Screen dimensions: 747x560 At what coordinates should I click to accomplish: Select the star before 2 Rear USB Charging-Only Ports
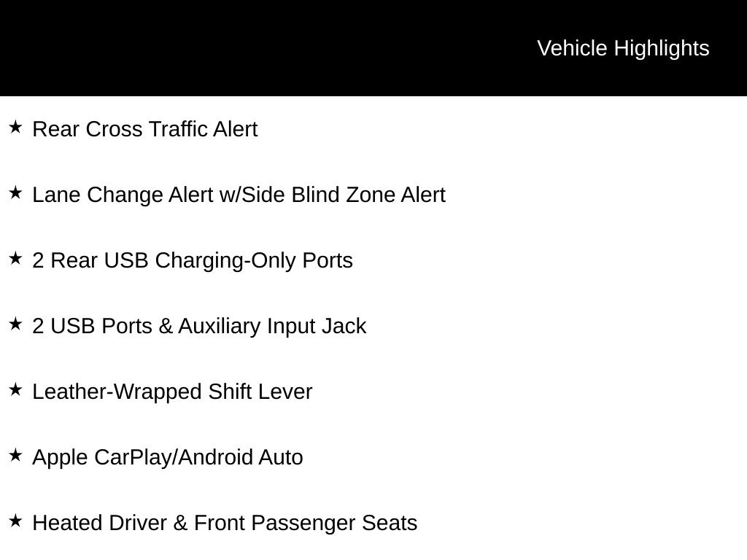click(x=15, y=259)
